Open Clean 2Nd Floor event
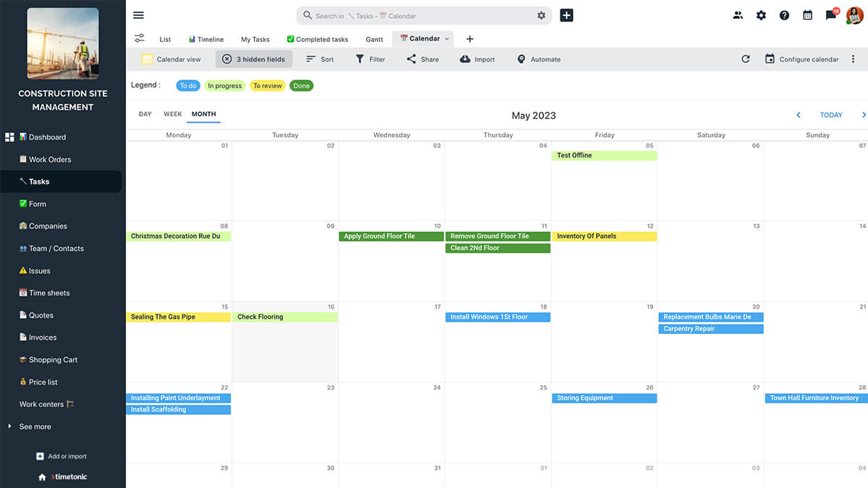Viewport: 868px width, 488px height. (498, 248)
